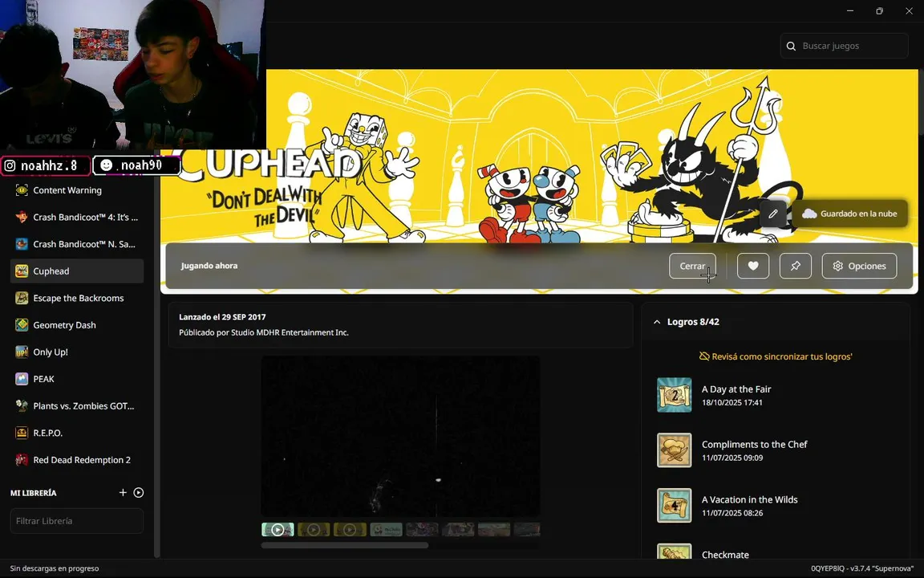The height and width of the screenshot is (578, 924).
Task: Click the main media preview area
Action: click(401, 437)
